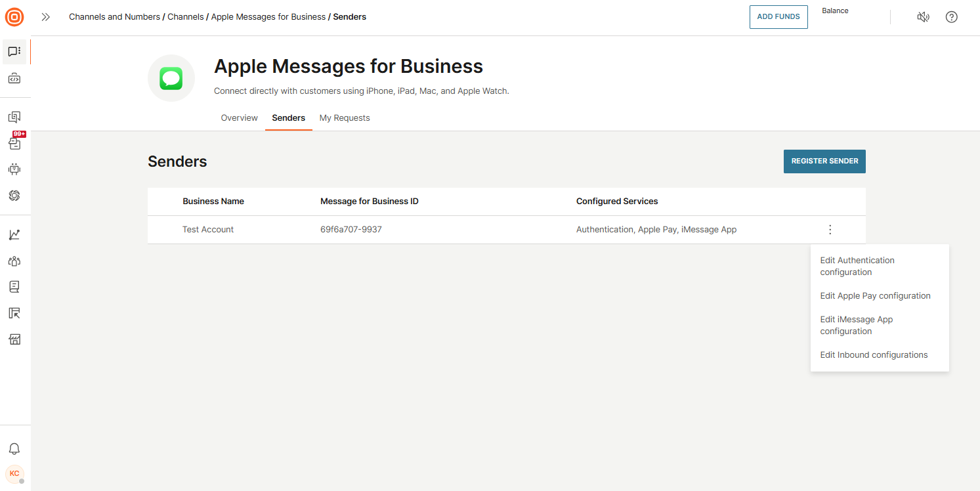Click the Business Name column header
Image resolution: width=980 pixels, height=491 pixels.
pyautogui.click(x=213, y=202)
